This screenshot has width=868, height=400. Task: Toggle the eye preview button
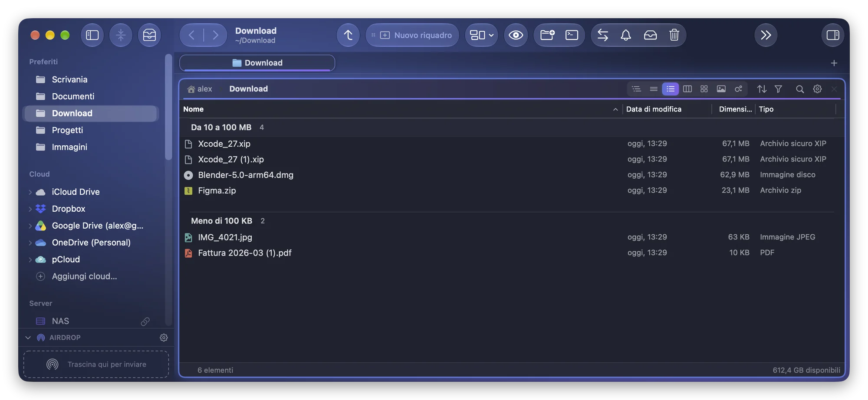pyautogui.click(x=516, y=35)
